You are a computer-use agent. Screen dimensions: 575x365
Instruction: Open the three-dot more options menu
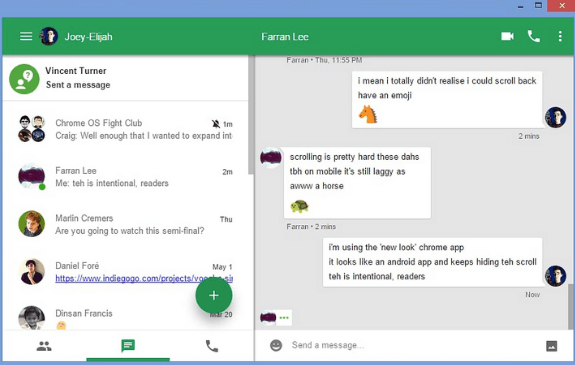(x=560, y=36)
